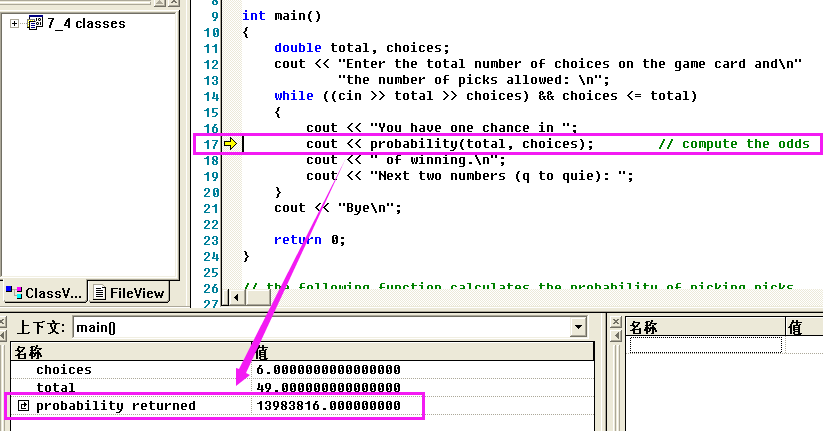Click the 7_4 classes class-folder icon
Viewport: 823px width, 431px height.
click(35, 23)
